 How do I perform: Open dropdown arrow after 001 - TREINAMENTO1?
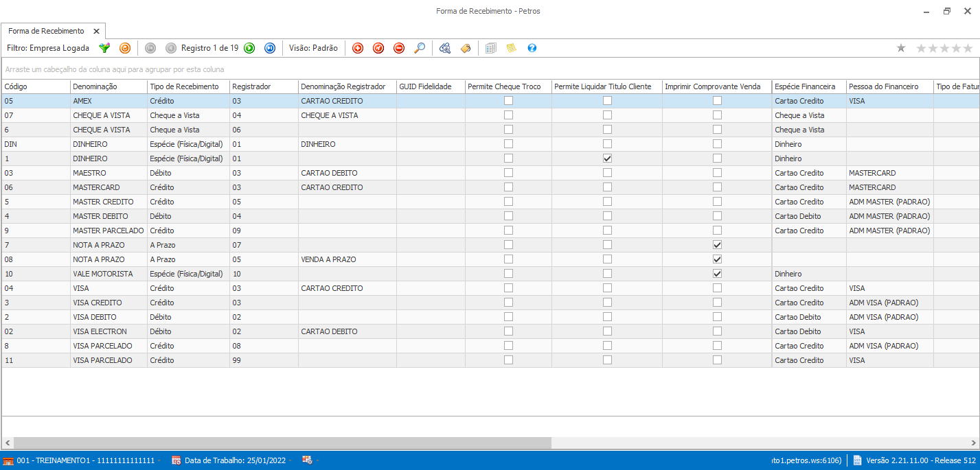tap(159, 460)
